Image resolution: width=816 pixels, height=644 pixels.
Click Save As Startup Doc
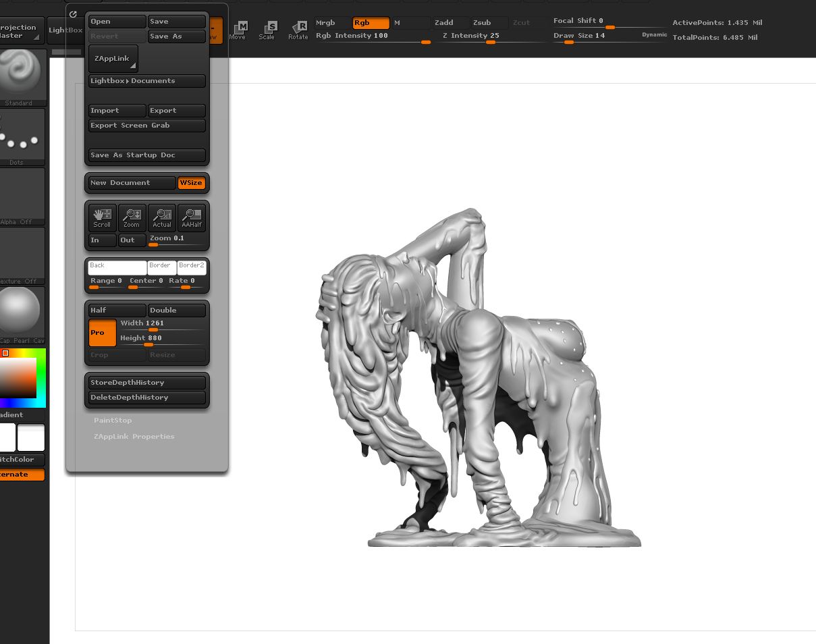pos(147,155)
